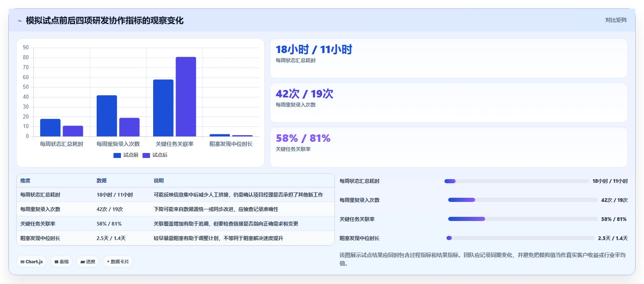
Task: Click the 关键任务关联率 progress bar
Action: pos(523,219)
